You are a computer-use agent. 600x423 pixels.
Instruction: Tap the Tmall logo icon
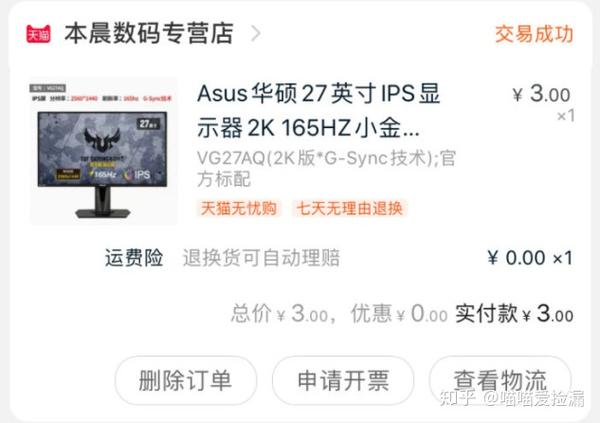(x=38, y=34)
